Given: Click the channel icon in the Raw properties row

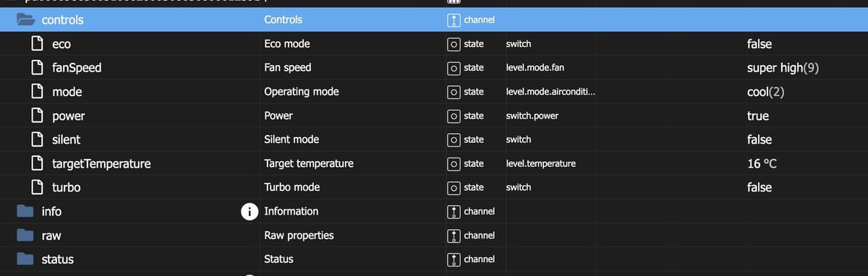Looking at the screenshot, I should (454, 236).
